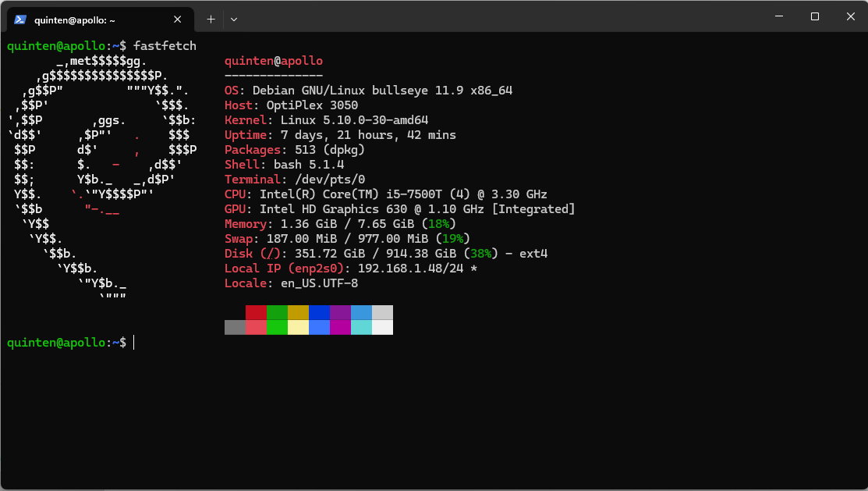Image resolution: width=868 pixels, height=491 pixels.
Task: Click the dark gray block in bottom row
Action: 235,327
